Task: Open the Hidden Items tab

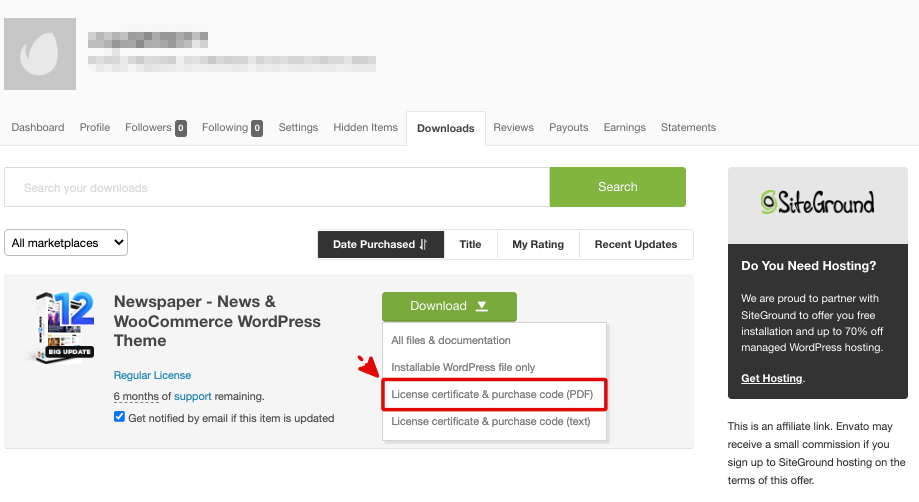Action: [366, 128]
